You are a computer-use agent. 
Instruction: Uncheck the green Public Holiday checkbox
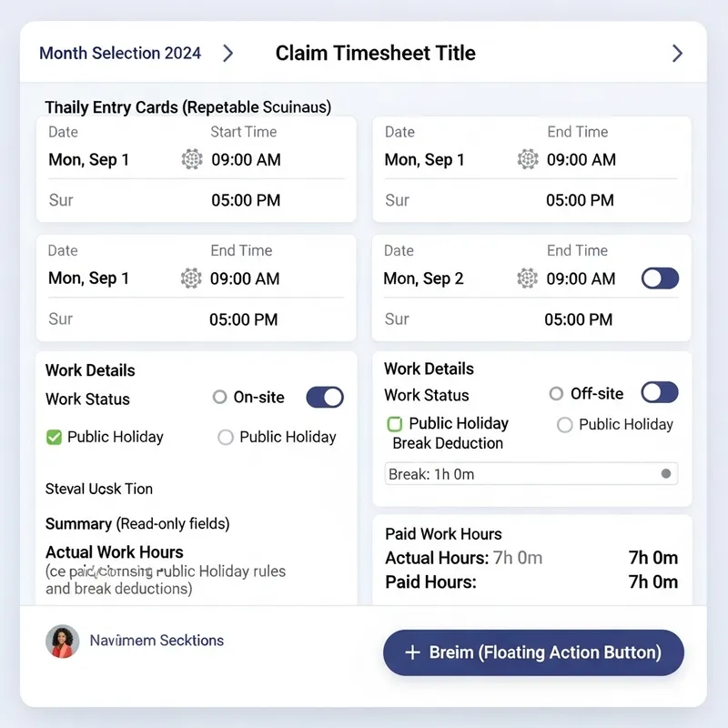[54, 437]
